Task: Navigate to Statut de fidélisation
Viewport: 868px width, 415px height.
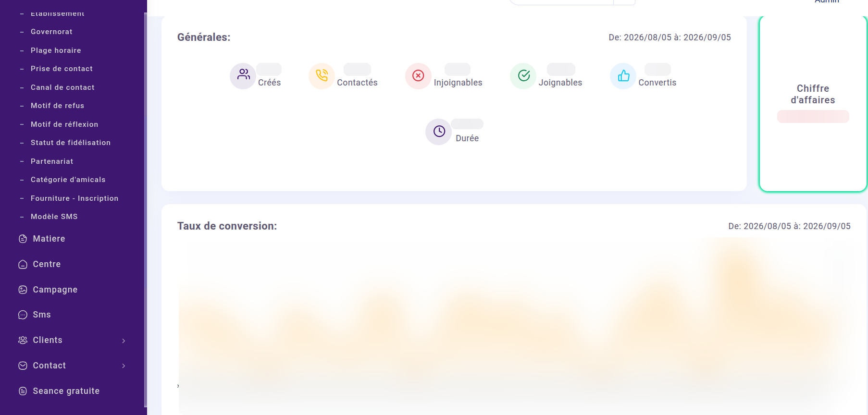Action: pyautogui.click(x=71, y=143)
